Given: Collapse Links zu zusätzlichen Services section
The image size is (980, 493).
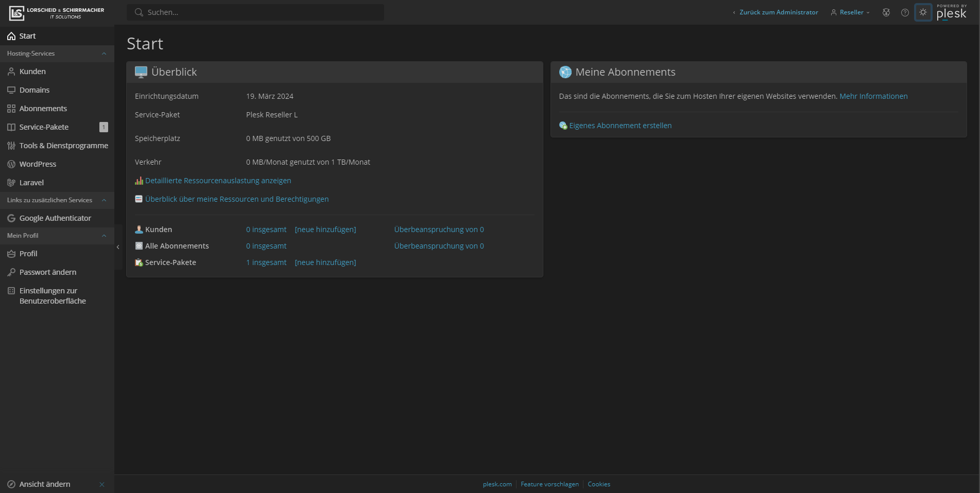Looking at the screenshot, I should tap(104, 200).
